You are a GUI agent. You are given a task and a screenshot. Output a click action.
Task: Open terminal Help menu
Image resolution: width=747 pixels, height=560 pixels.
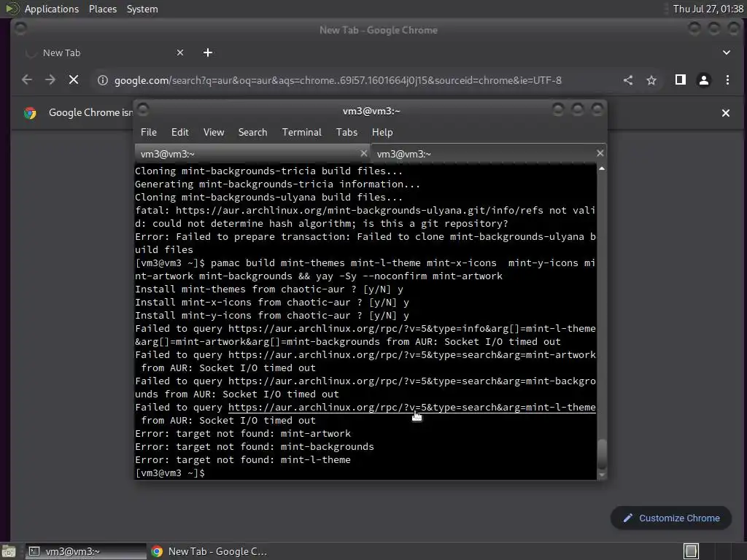(382, 133)
